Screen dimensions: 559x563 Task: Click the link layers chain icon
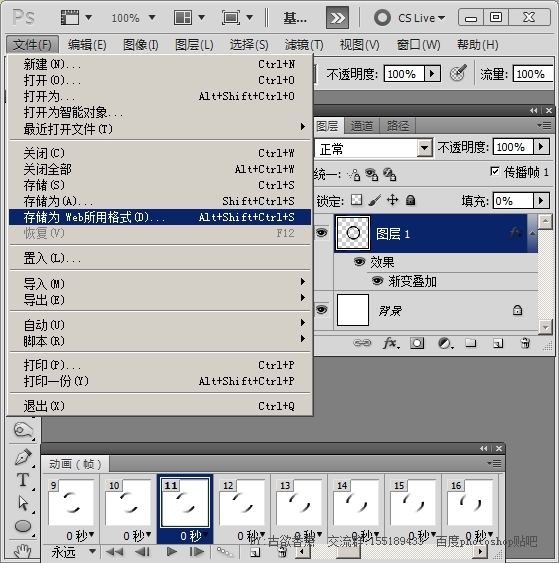pos(362,343)
